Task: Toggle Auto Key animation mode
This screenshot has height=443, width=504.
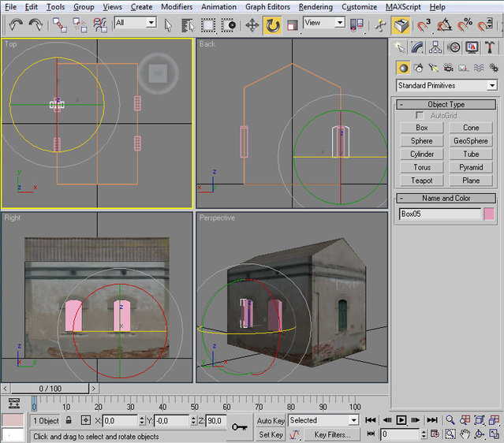Action: (271, 421)
